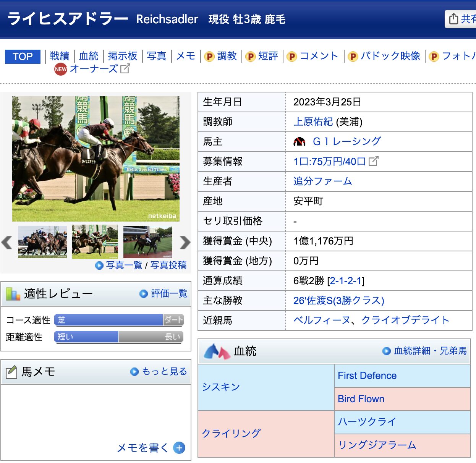Open the 血統 tab in navigation
This screenshot has width=476, height=463.
[89, 56]
